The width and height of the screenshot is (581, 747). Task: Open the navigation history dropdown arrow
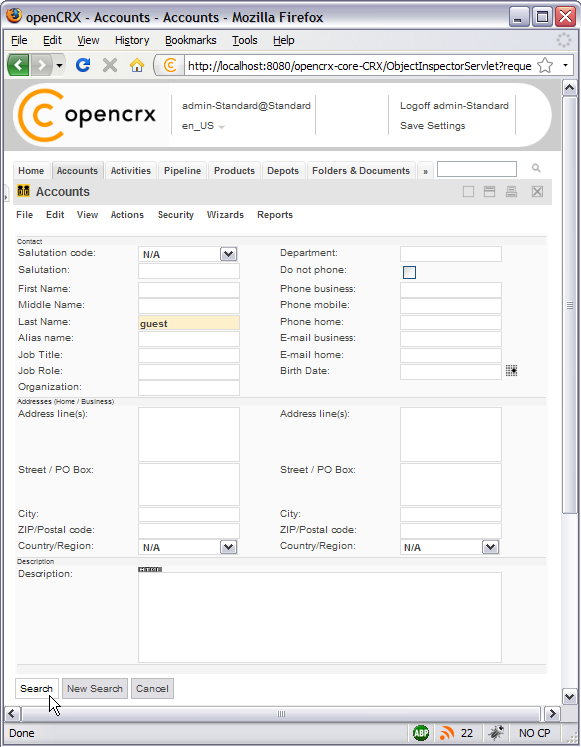tap(59, 65)
